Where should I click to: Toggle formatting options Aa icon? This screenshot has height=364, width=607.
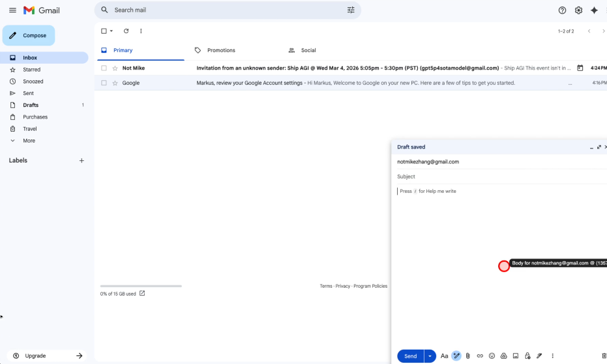coord(444,356)
